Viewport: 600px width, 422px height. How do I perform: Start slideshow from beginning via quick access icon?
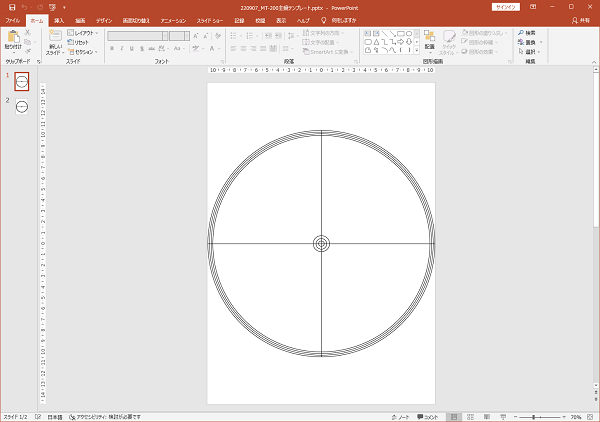[53, 7]
